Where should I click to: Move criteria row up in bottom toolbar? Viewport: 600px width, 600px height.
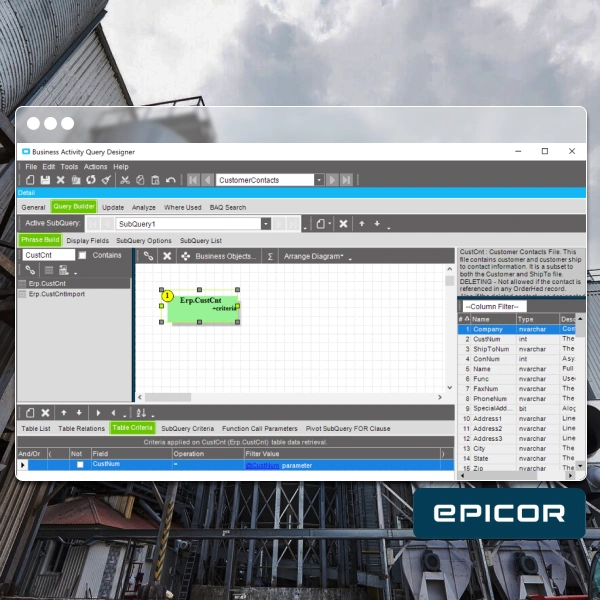(x=64, y=412)
